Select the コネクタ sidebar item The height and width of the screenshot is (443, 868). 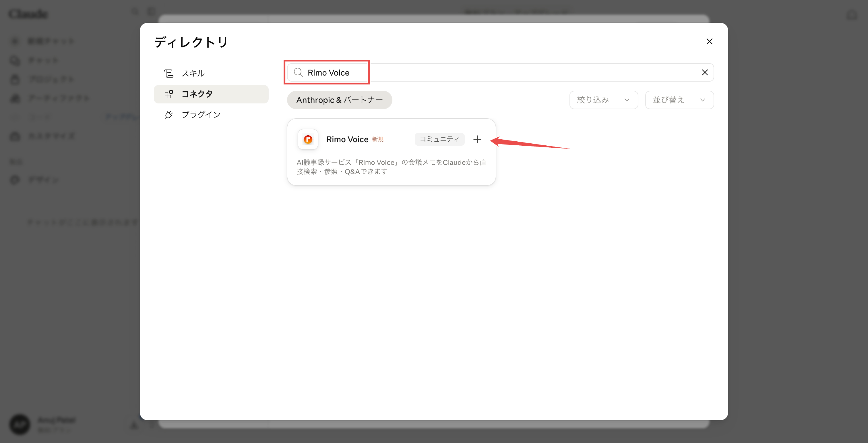211,94
